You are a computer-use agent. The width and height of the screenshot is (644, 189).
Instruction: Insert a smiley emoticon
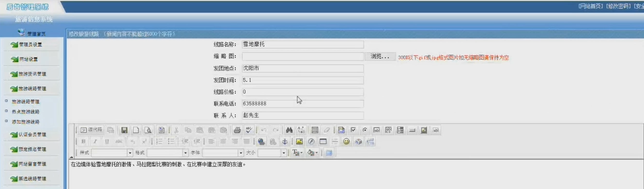point(346,142)
